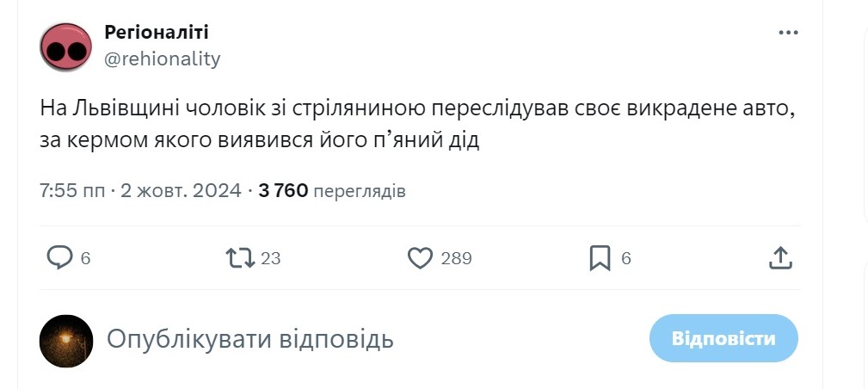Click the reply speech bubble icon
Image resolution: width=868 pixels, height=389 pixels.
pos(58,257)
